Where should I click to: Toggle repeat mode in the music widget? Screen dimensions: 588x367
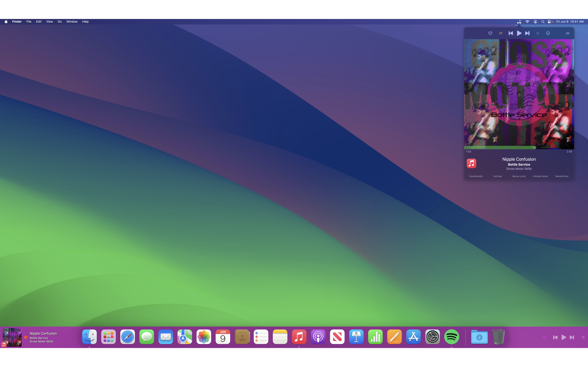pyautogui.click(x=537, y=33)
